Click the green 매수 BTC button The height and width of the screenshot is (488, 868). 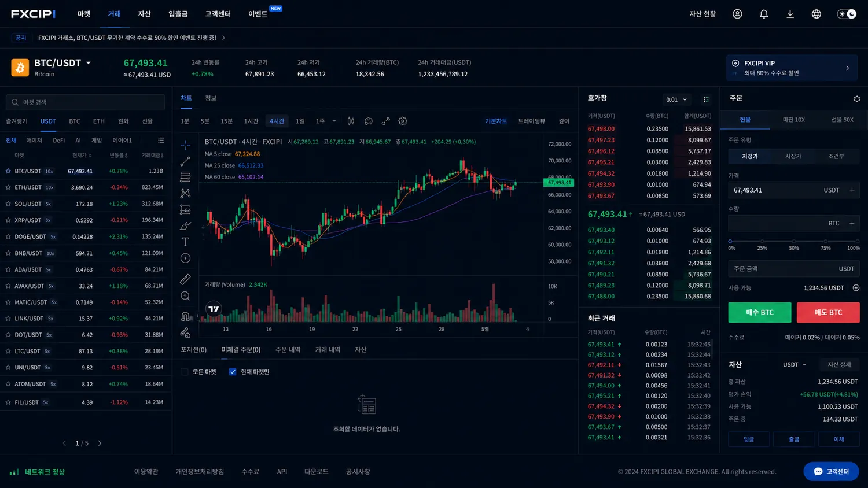point(759,312)
